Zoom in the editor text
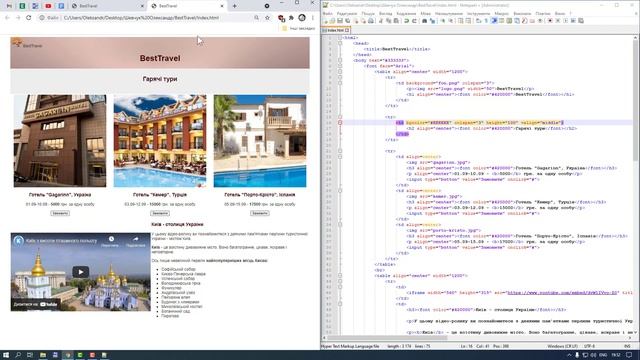Screen dimensions: 640x360 (x=442, y=20)
